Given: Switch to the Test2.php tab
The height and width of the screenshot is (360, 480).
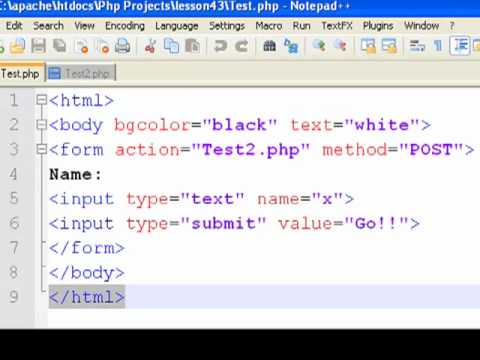Looking at the screenshot, I should coord(81,73).
